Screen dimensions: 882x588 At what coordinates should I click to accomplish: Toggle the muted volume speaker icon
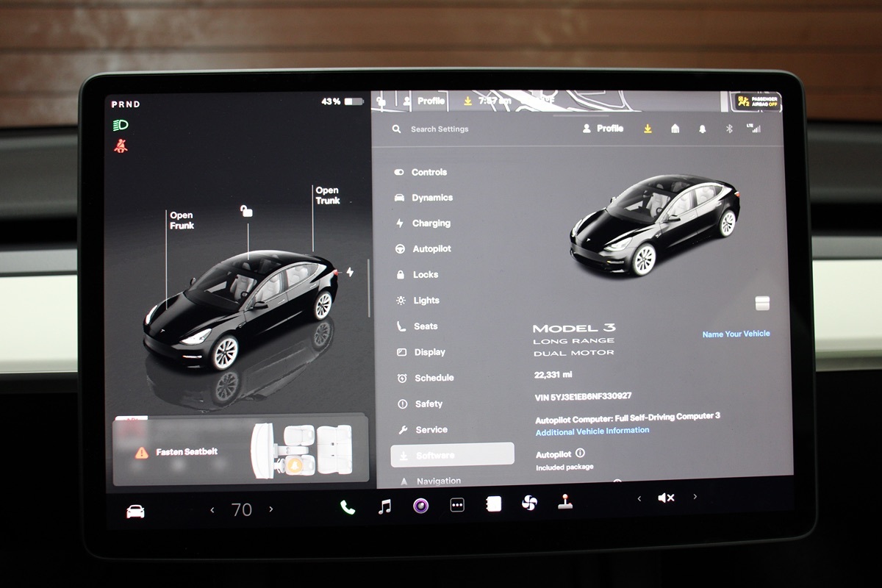pyautogui.click(x=666, y=498)
